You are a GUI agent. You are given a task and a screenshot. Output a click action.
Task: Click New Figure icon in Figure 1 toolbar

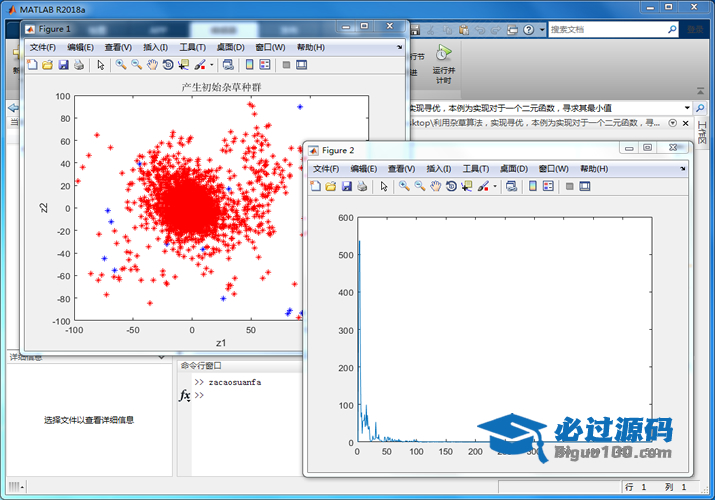point(32,65)
